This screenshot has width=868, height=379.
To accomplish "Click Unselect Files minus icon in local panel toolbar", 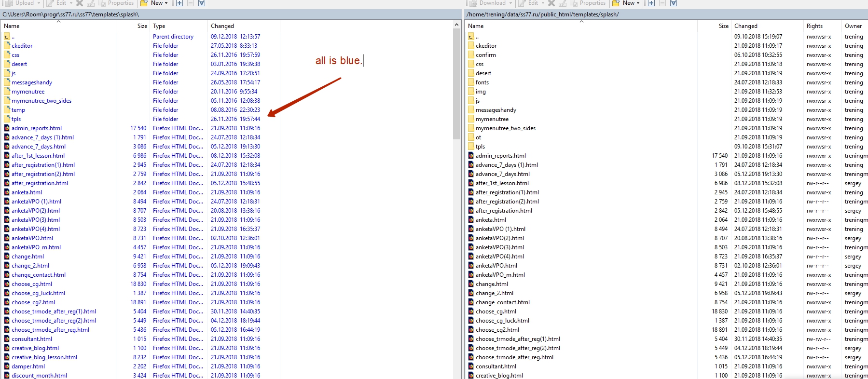I will [190, 3].
